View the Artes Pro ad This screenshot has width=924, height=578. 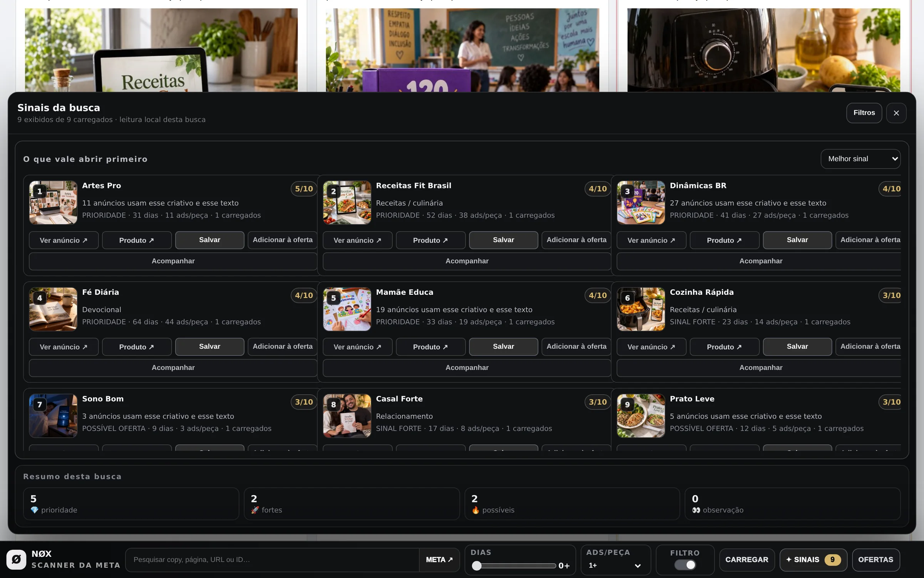tap(64, 240)
